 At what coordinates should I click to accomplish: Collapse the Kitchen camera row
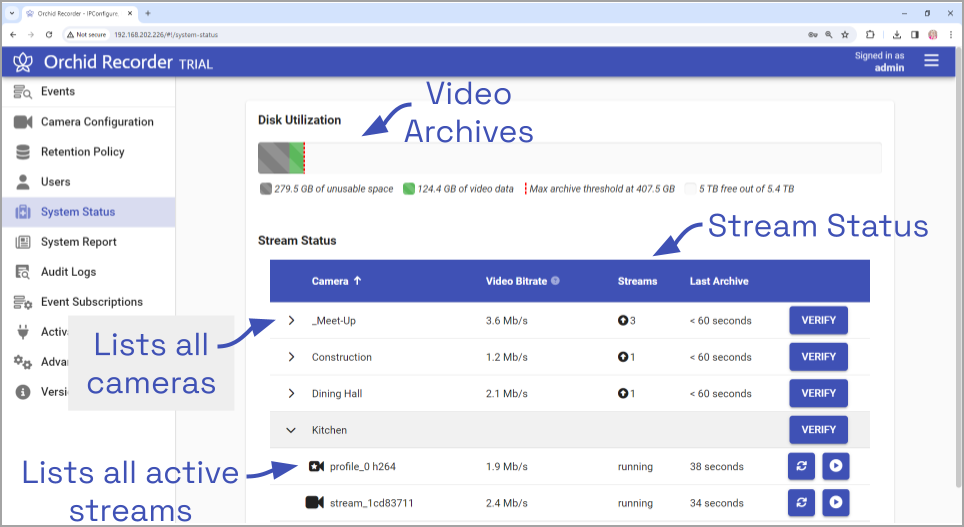tap(291, 430)
